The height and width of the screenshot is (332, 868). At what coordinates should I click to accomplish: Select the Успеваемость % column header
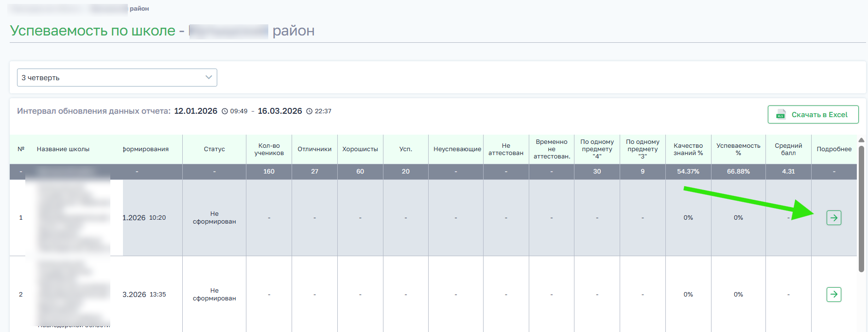738,149
